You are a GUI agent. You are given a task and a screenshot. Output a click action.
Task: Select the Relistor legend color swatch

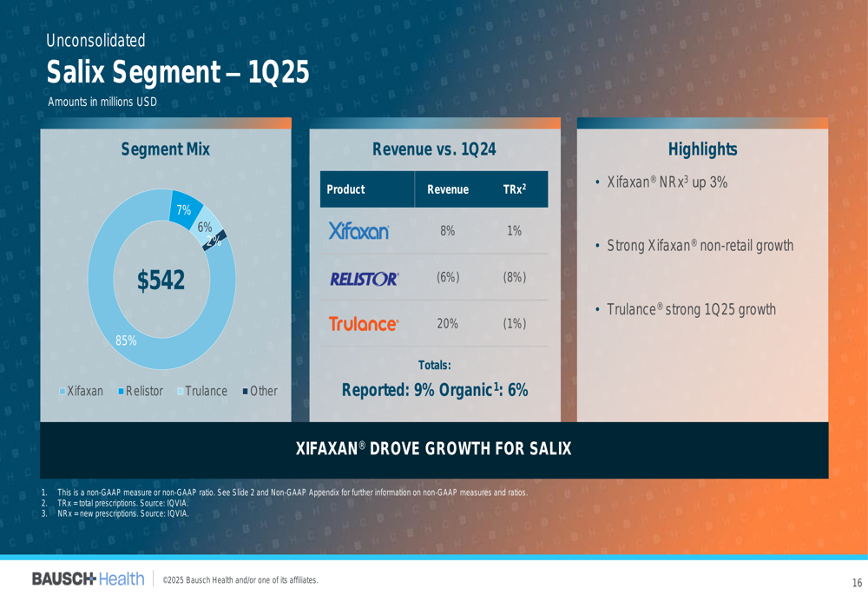122,392
